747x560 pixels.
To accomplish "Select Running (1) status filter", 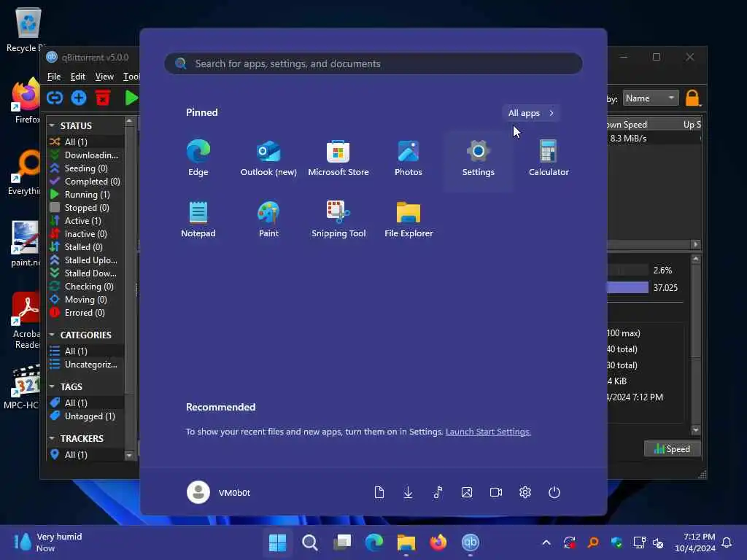I will click(86, 194).
